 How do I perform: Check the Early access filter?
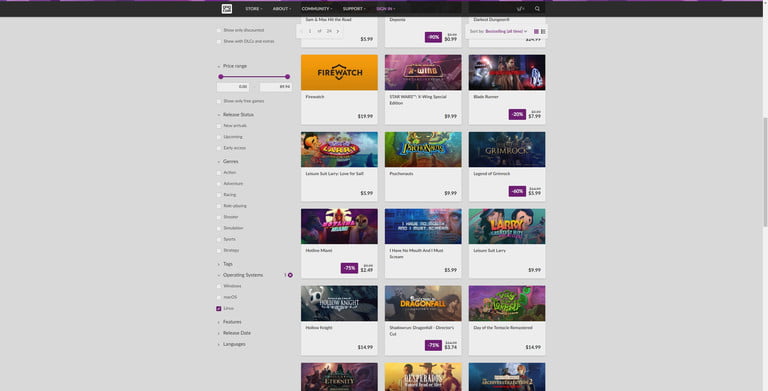219,148
